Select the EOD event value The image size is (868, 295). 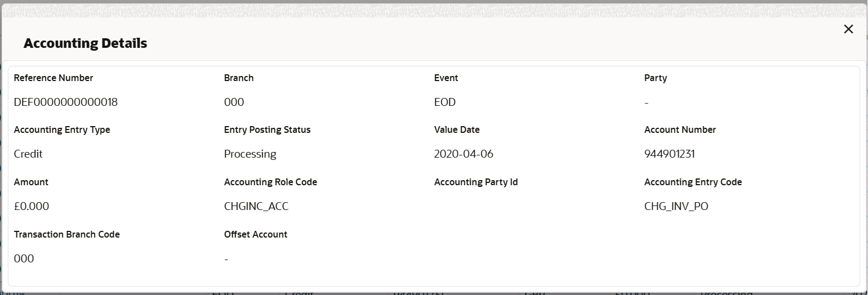[x=445, y=102]
